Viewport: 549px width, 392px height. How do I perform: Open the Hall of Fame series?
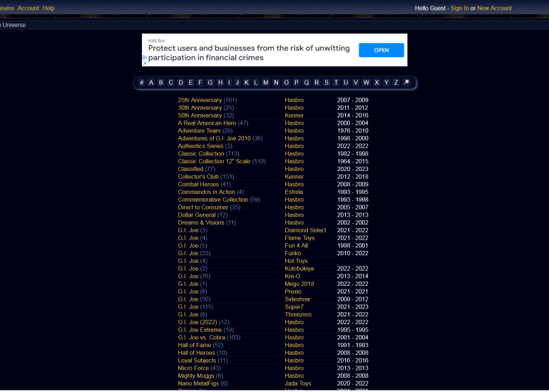(x=195, y=346)
